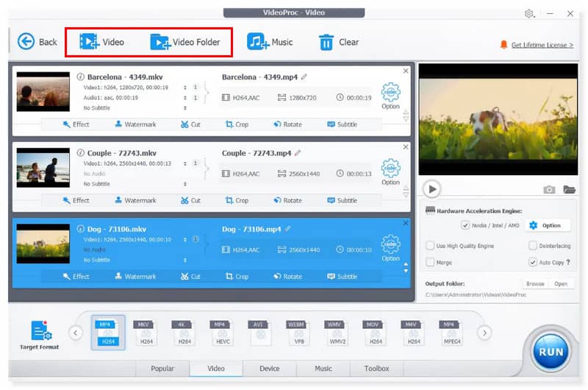Viewport: 588px width, 390px height.
Task: Remove Couple video from list
Action: pyautogui.click(x=406, y=146)
